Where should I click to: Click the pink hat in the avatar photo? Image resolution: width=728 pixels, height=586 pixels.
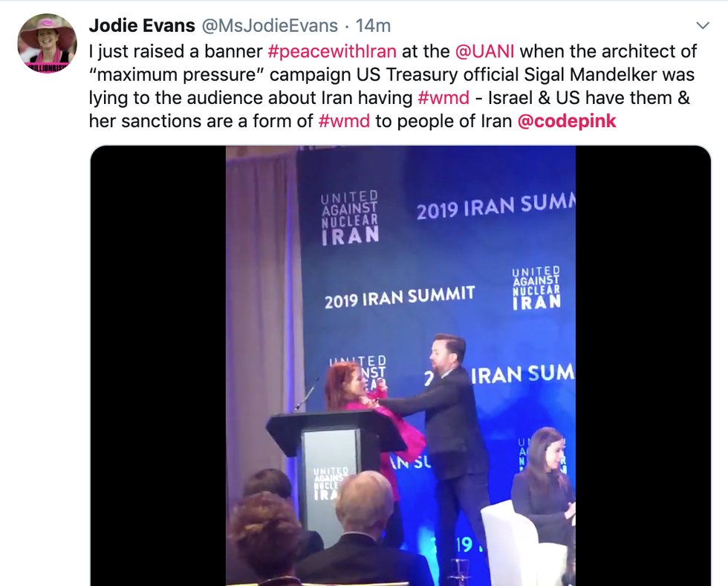click(x=48, y=29)
